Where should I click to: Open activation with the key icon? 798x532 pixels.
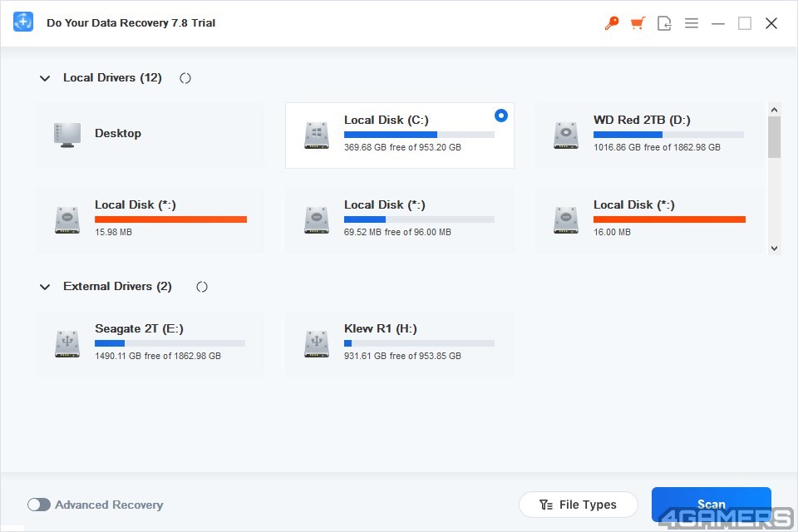611,23
